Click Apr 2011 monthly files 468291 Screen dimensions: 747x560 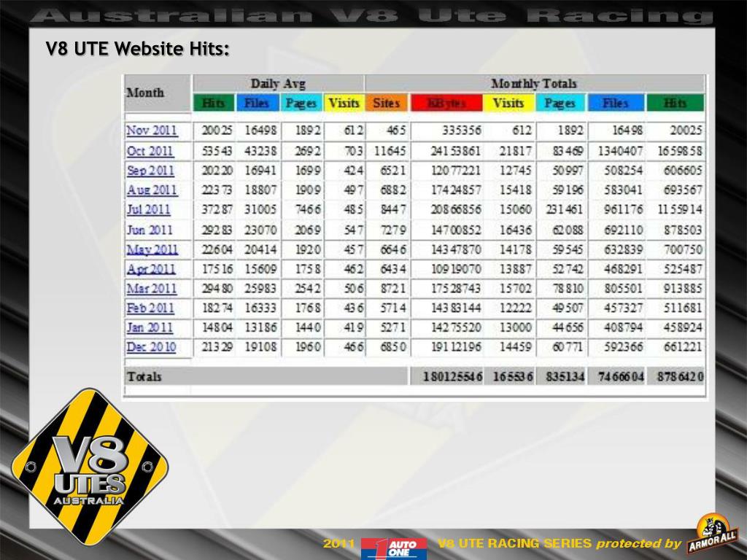coord(624,269)
